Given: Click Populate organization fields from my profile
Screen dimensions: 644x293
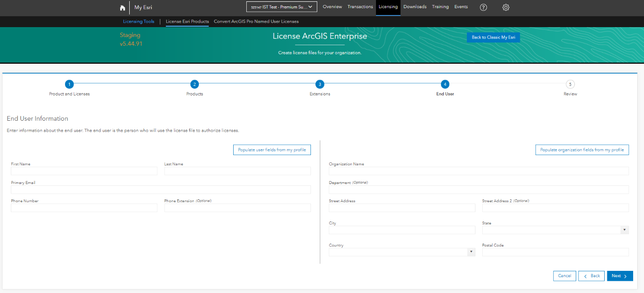Looking at the screenshot, I should (x=582, y=150).
